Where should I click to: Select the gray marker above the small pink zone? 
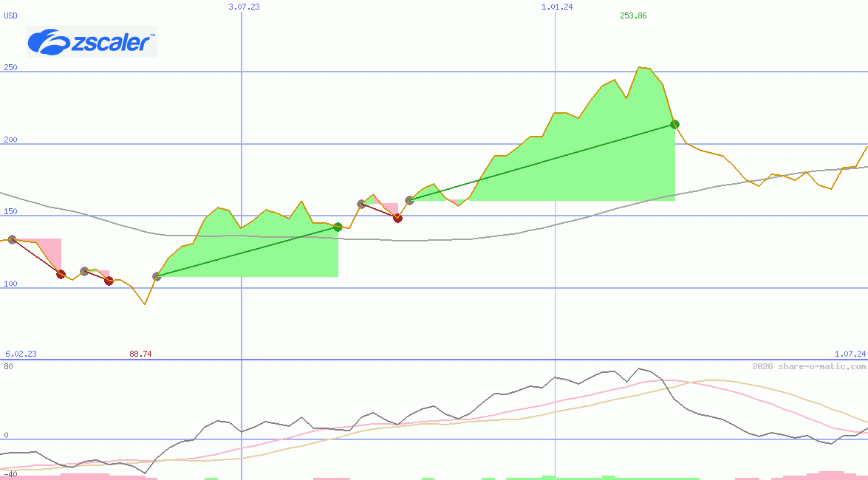click(361, 203)
